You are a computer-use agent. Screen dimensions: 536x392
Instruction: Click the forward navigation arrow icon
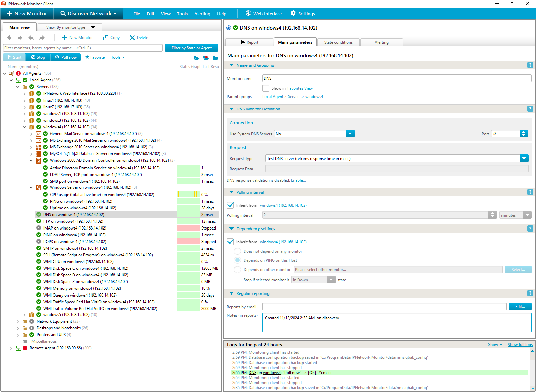[20, 38]
